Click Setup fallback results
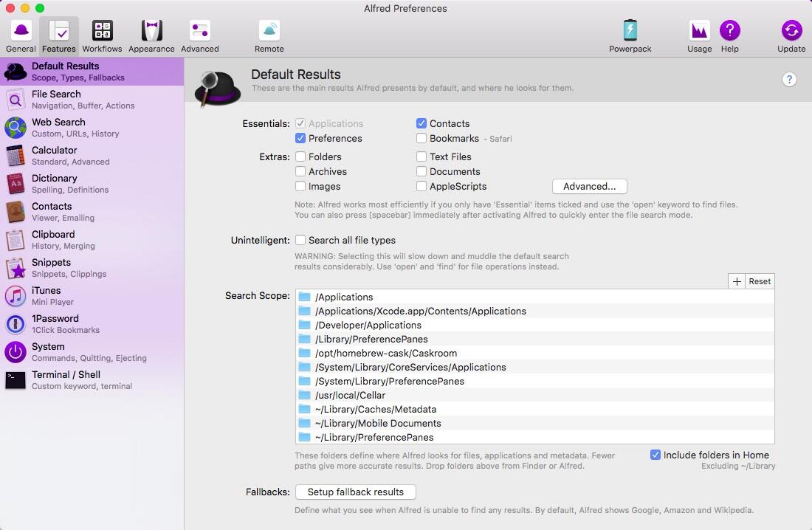The width and height of the screenshot is (812, 530). coord(355,492)
